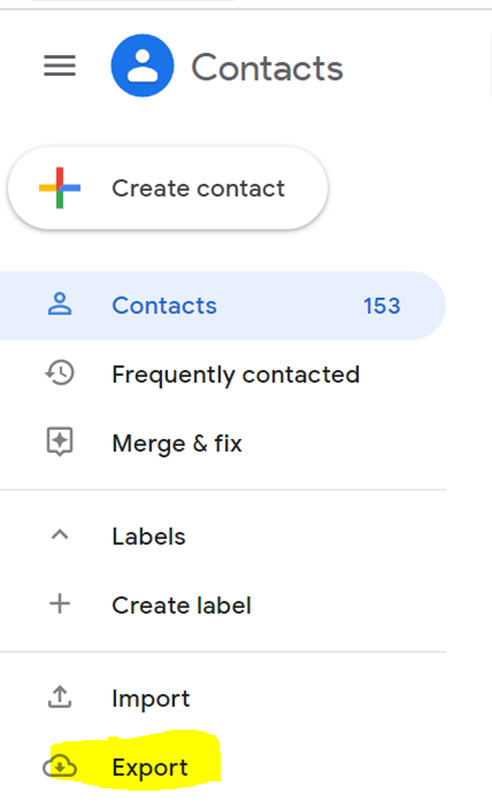Select the Contacts list item
Screen dimensions: 492x809
coord(223,305)
